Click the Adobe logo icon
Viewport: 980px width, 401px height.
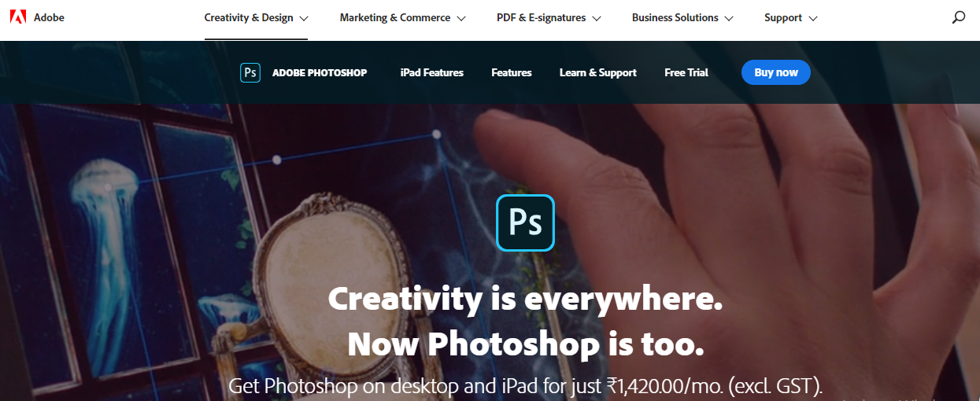[18, 17]
